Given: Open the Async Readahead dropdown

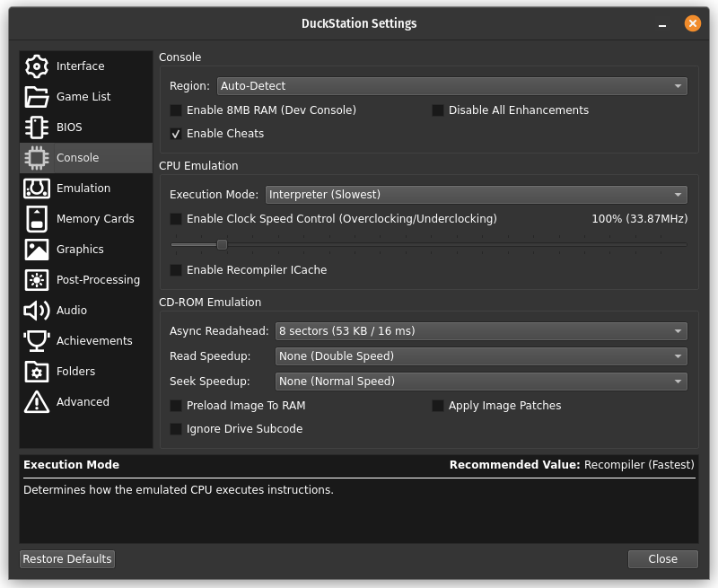Looking at the screenshot, I should click(481, 331).
